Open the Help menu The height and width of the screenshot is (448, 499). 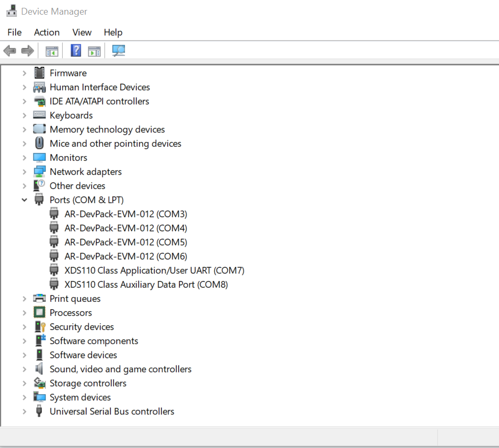pos(113,32)
